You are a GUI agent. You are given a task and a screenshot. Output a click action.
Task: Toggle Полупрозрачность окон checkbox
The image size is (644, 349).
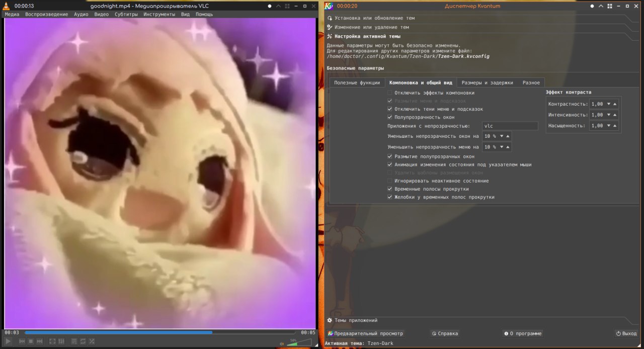coord(390,117)
